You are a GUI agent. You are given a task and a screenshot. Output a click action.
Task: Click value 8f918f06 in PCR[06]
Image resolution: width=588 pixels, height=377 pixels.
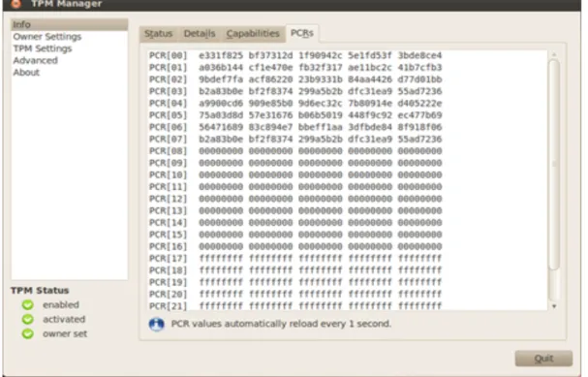(x=420, y=127)
